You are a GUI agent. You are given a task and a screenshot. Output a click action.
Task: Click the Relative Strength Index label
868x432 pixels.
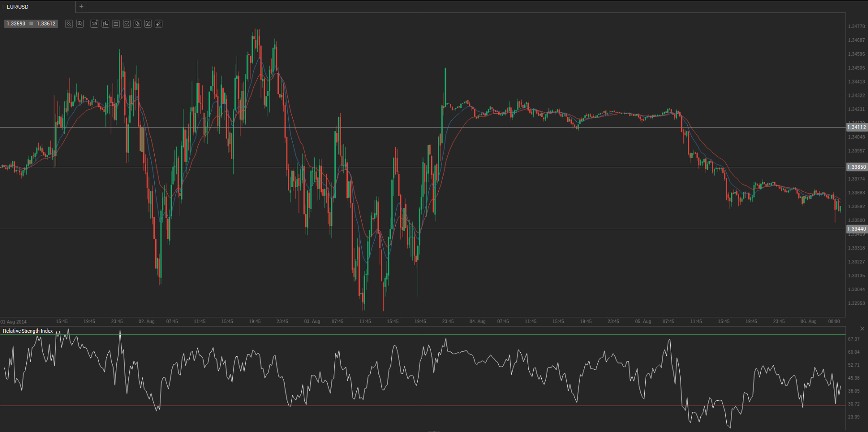point(28,331)
